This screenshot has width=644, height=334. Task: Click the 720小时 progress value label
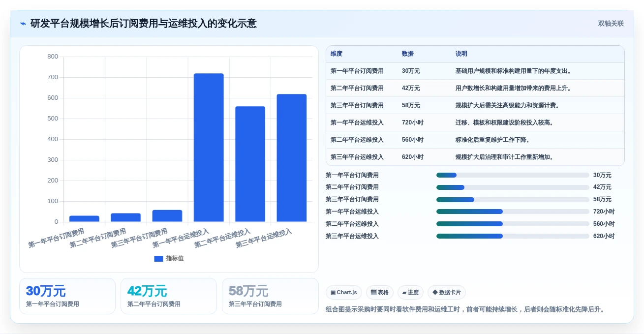pos(604,212)
